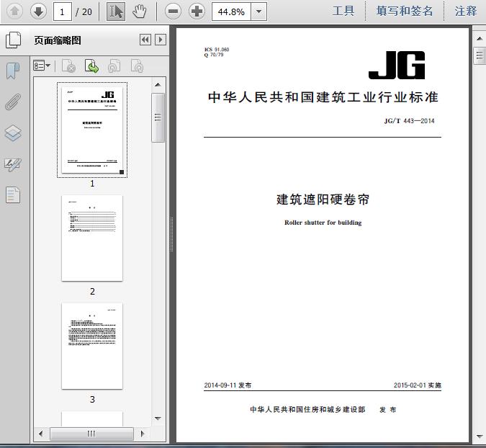Go to next page with down arrow
Screen dimensions: 486x448
tap(38, 11)
